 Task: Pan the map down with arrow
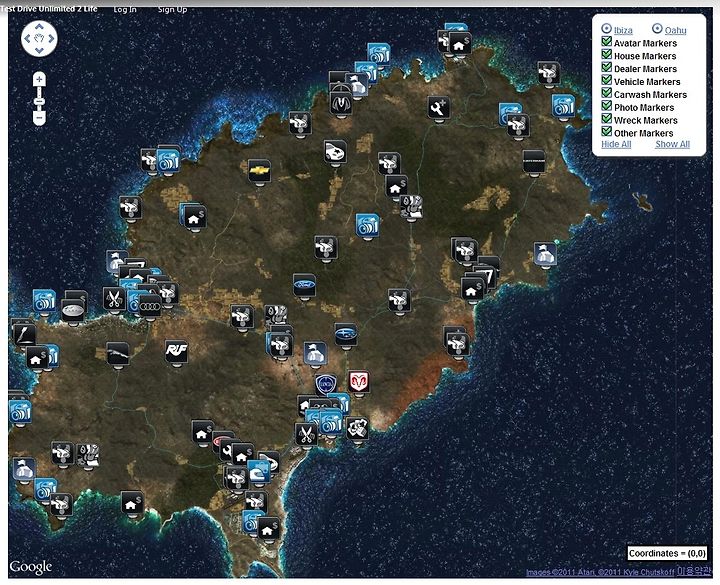click(x=39, y=50)
